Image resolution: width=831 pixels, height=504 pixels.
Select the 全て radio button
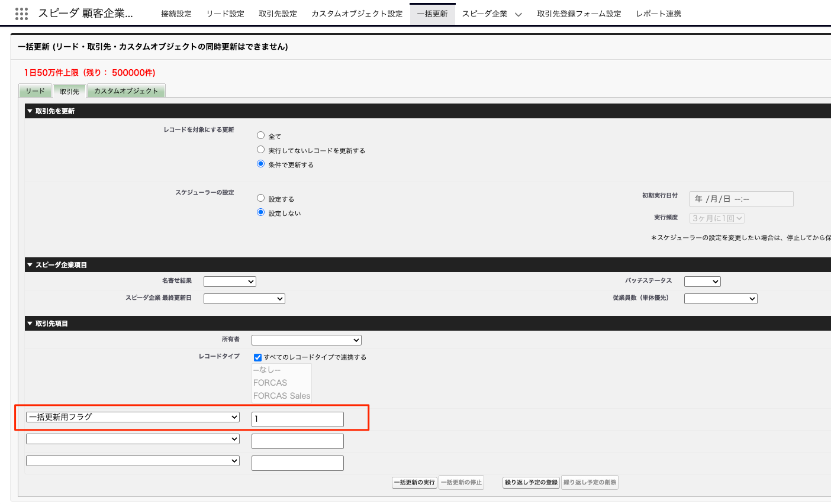click(x=260, y=135)
